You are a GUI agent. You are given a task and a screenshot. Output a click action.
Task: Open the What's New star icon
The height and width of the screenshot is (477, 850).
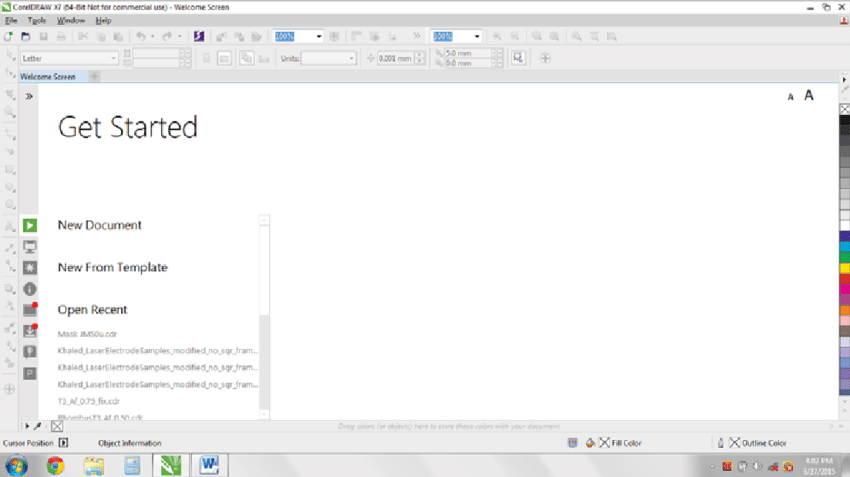click(x=30, y=268)
